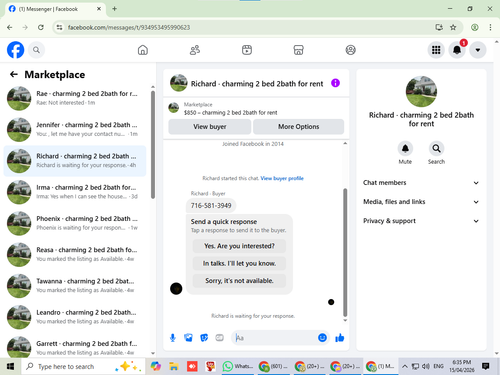The height and width of the screenshot is (375, 500).
Task: Click the chat messages scrollbar thumb
Action: point(345,253)
